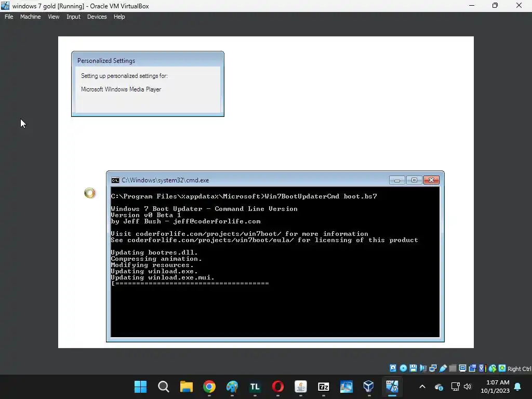Click the eula licensing line in cmd

point(264,240)
